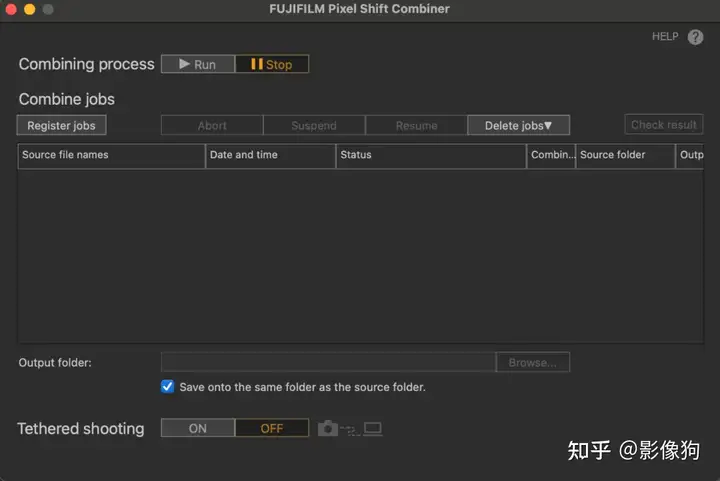
Task: Click the Browse... button
Action: click(533, 362)
